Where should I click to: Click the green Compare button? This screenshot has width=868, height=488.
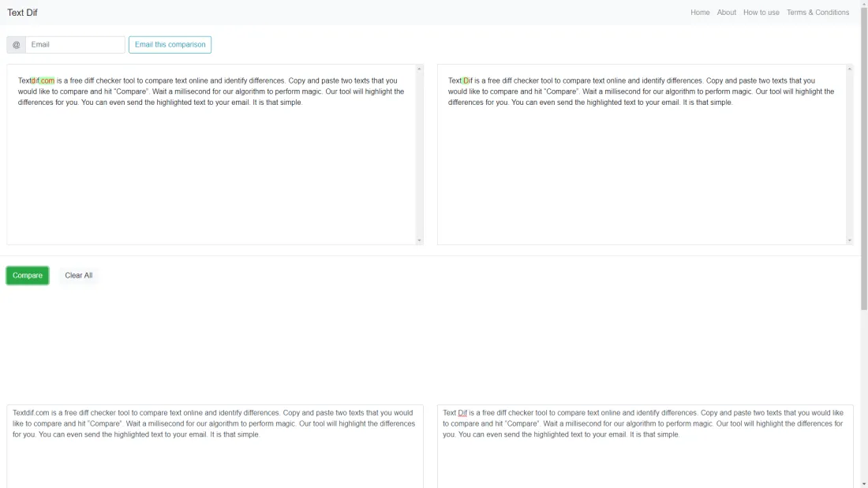pyautogui.click(x=27, y=275)
